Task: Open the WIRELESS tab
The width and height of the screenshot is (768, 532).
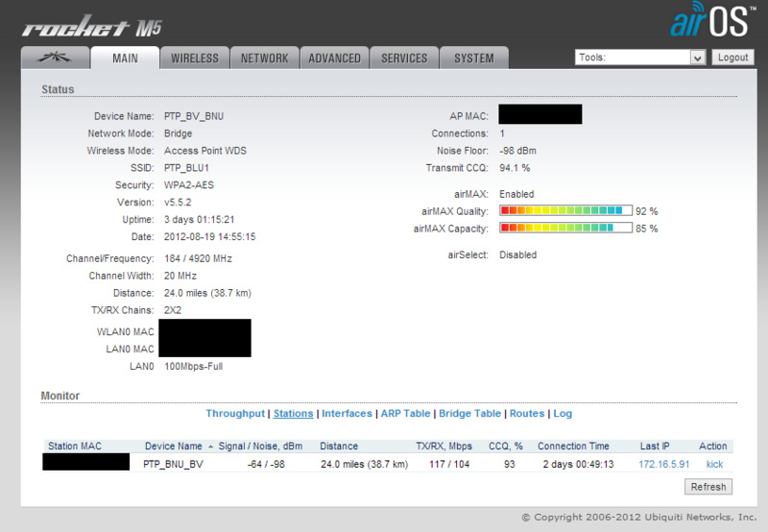Action: [195, 58]
